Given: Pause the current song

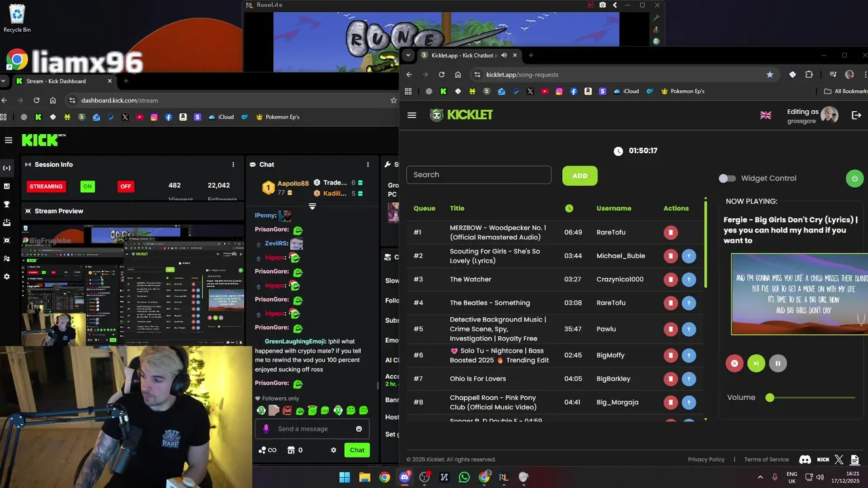Looking at the screenshot, I should [x=778, y=363].
